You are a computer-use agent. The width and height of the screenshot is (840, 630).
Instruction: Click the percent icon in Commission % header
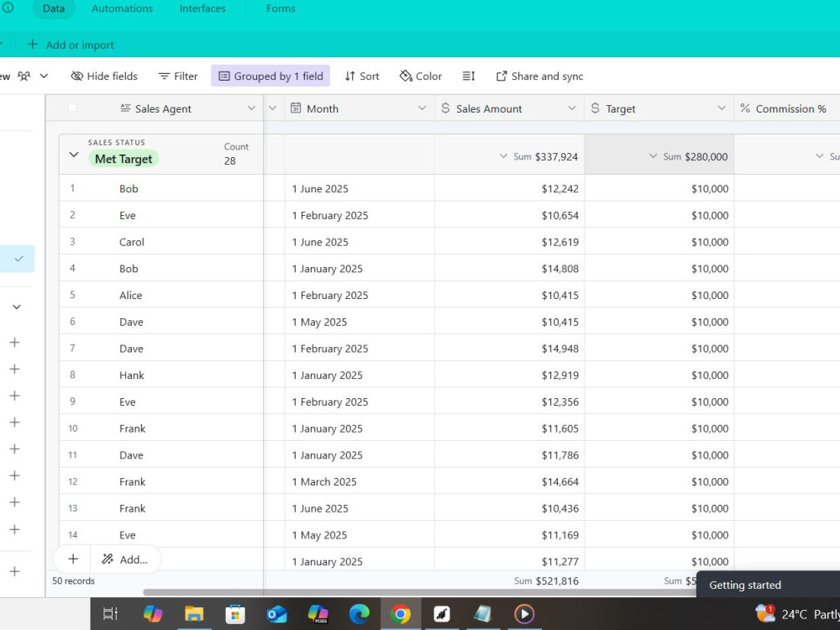744,108
